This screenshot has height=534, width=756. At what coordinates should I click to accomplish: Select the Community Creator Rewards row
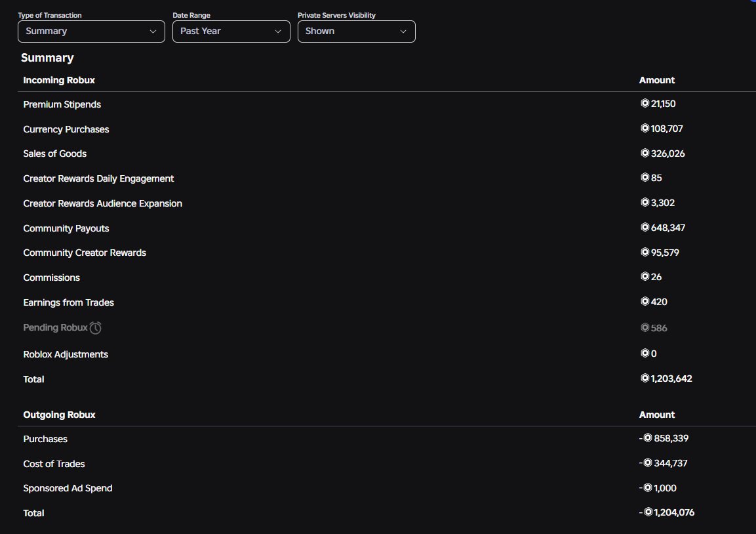(x=387, y=253)
